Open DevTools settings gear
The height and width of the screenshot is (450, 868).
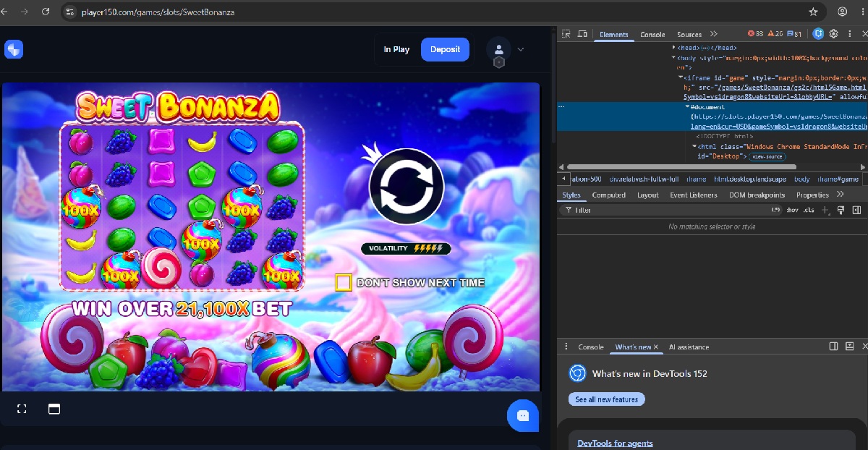coord(833,34)
